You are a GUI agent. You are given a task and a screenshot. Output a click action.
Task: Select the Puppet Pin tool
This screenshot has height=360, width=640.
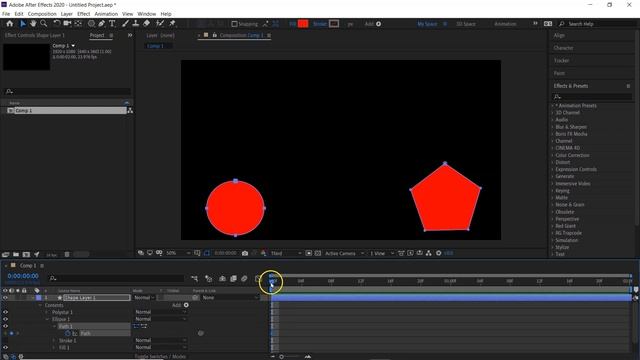pos(172,24)
